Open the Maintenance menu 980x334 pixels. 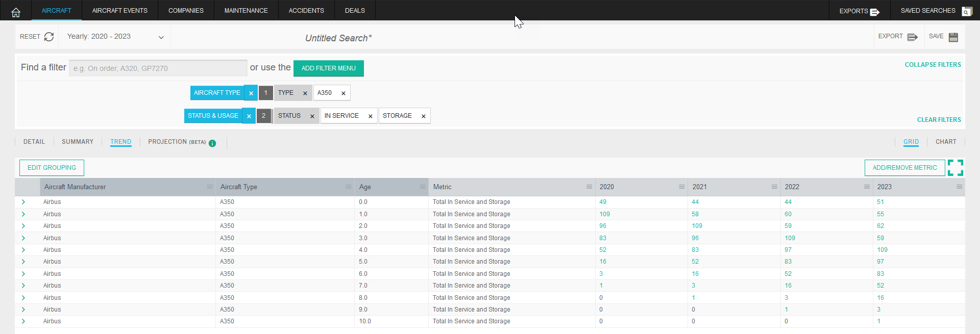pos(246,10)
